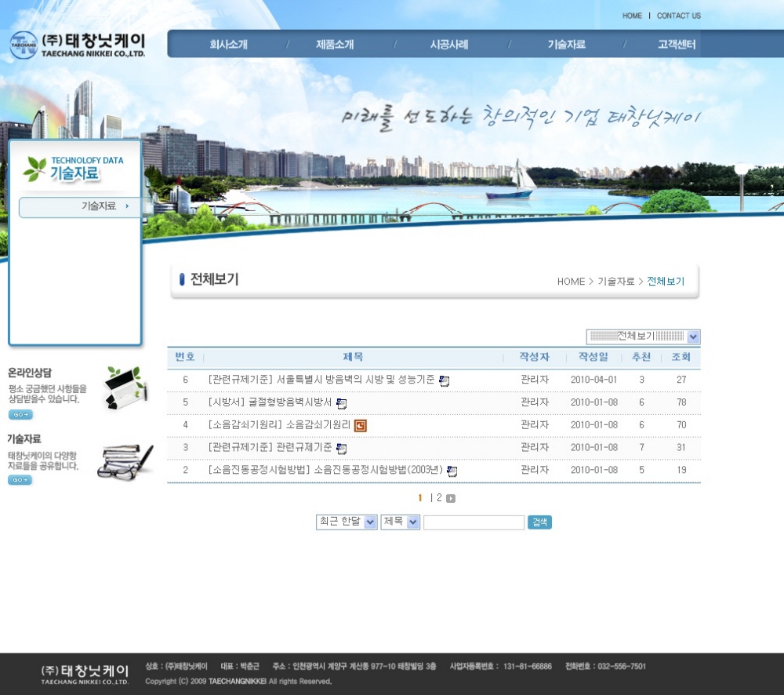The height and width of the screenshot is (695, 784).
Task: Open the 최근 한달 period dropdown
Action: coord(347,522)
